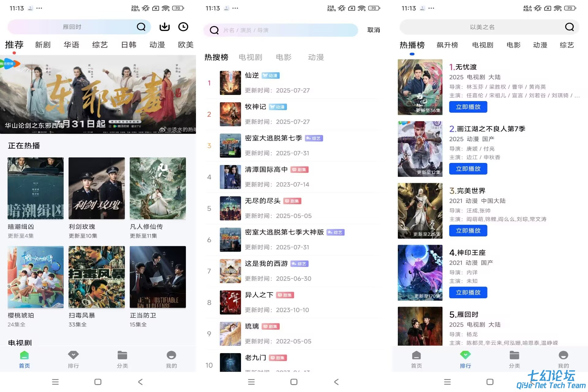Open 凡人修仙传 poster thumbnail
588x392 pixels.
[x=158, y=188]
